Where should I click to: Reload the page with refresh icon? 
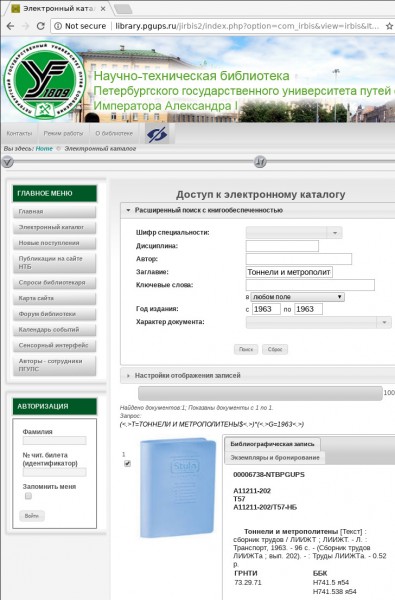pyautogui.click(x=40, y=26)
